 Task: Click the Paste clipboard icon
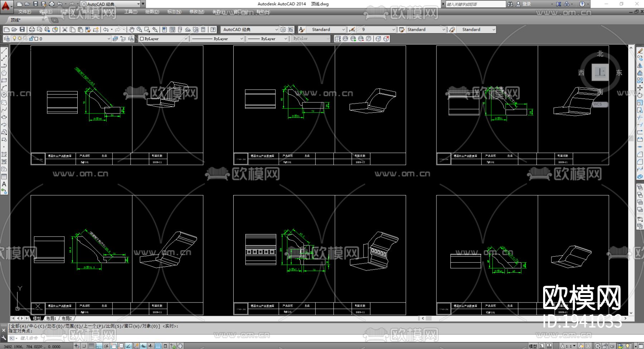tap(80, 29)
